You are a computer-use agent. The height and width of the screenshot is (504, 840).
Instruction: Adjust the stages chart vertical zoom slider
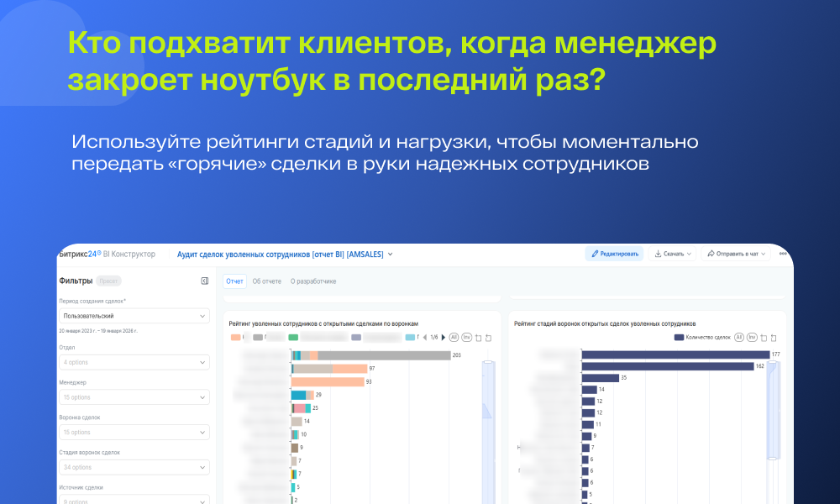tap(773, 410)
